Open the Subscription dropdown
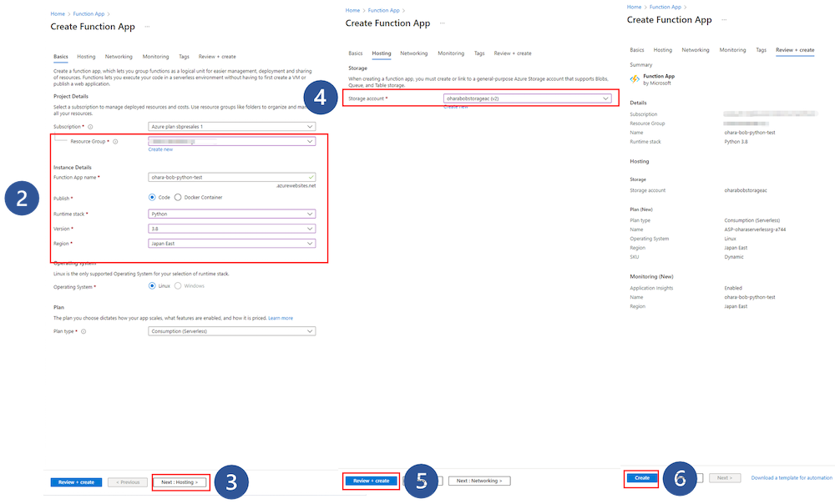The image size is (835, 504). (x=231, y=127)
